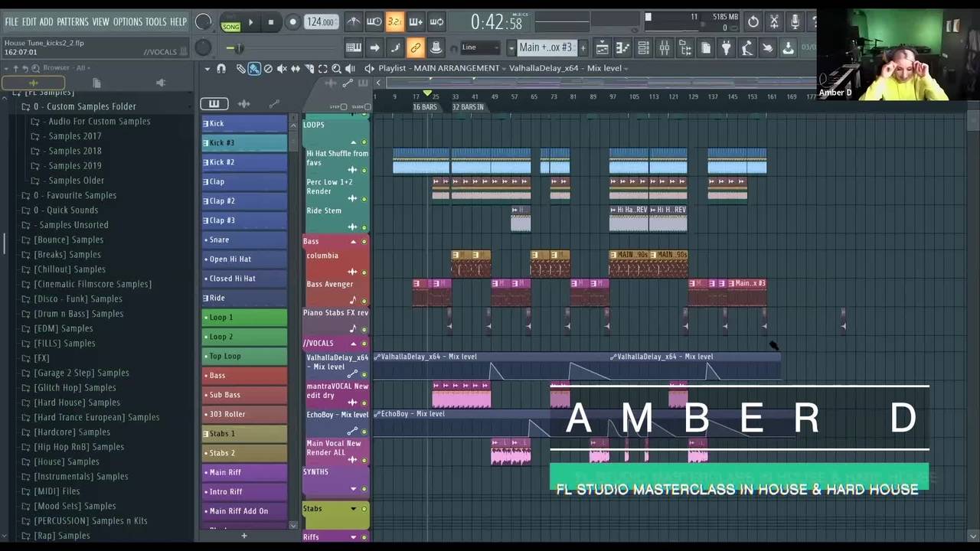980x551 pixels.
Task: Click the Record button
Action: [x=292, y=22]
